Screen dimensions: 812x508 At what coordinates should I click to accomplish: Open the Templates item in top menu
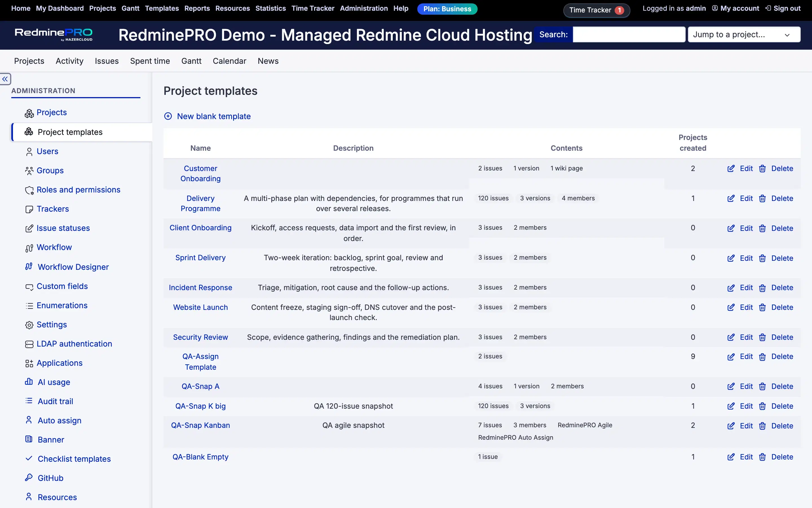tap(162, 8)
